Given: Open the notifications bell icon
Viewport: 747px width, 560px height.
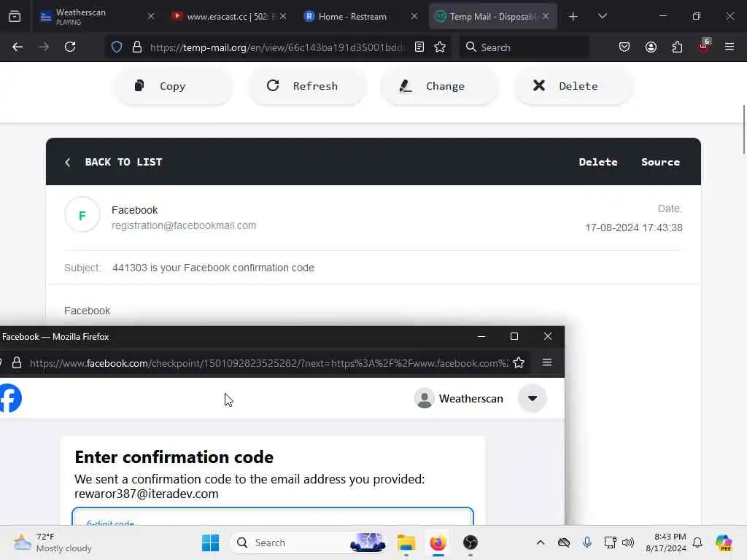Looking at the screenshot, I should coord(697,542).
